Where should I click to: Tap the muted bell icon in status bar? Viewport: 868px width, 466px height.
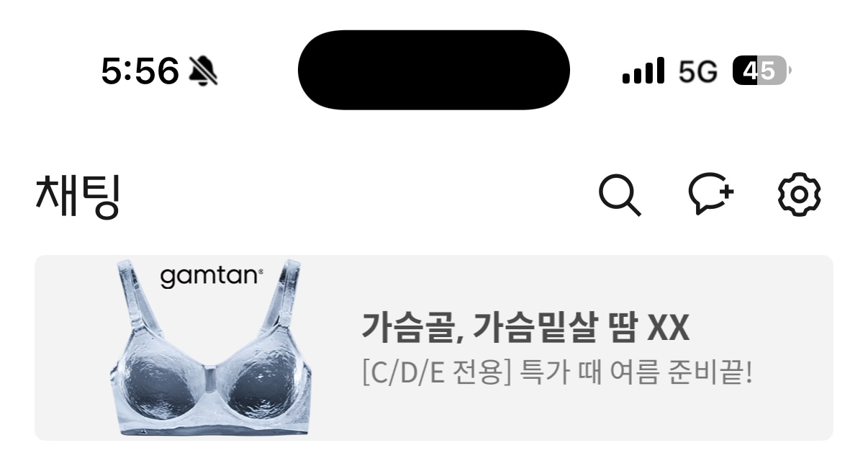point(203,71)
